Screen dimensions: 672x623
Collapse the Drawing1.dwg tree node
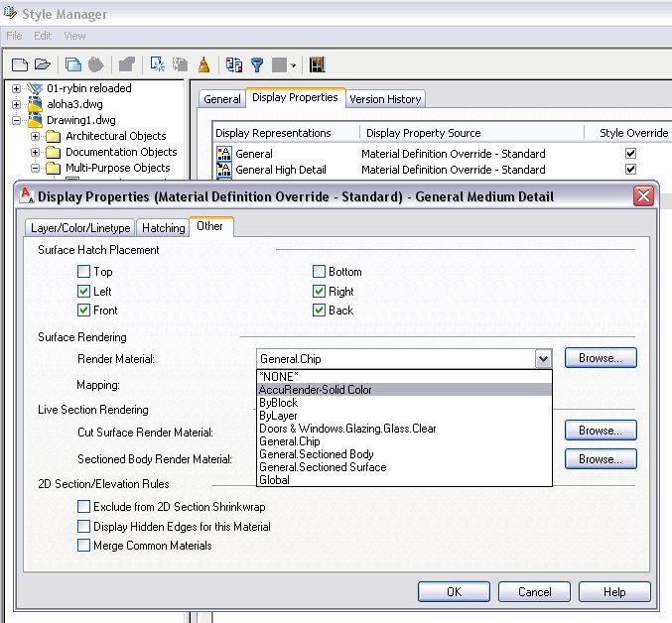coord(16,120)
